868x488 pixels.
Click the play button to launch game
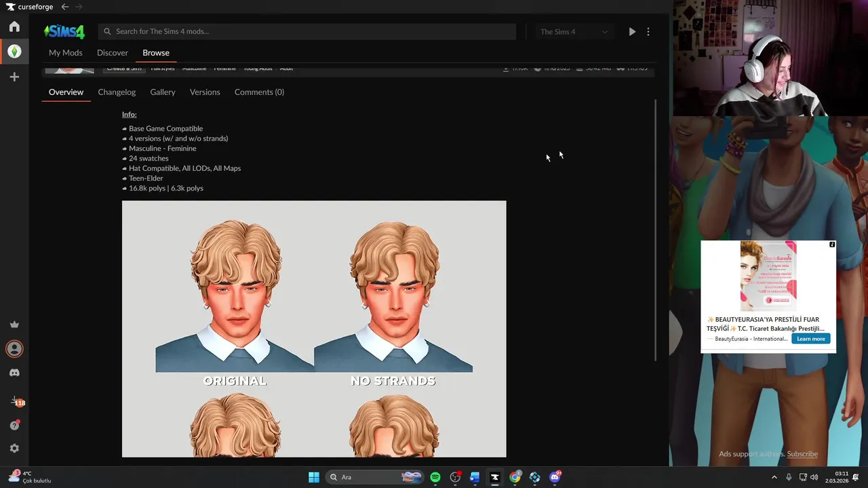[x=632, y=32]
